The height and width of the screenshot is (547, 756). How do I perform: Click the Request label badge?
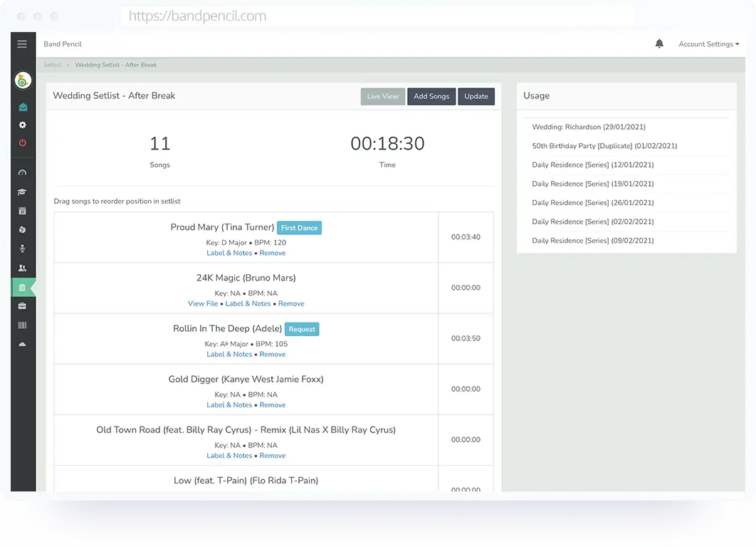(x=302, y=329)
